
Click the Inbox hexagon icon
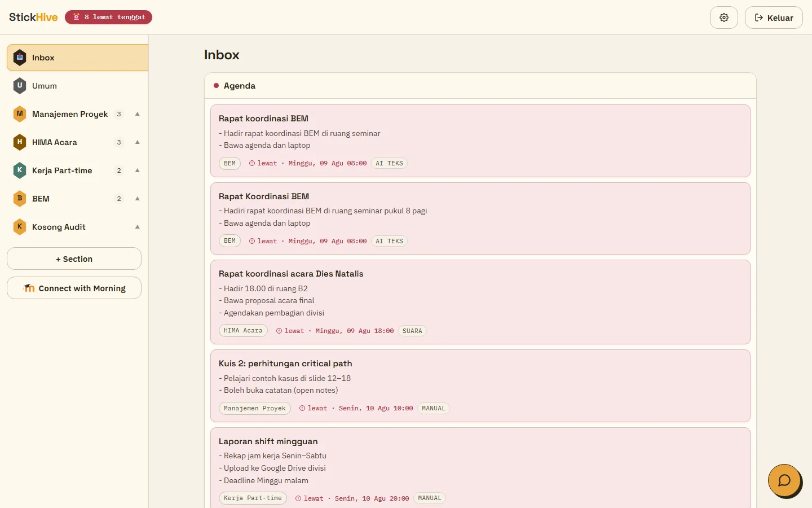tap(20, 58)
